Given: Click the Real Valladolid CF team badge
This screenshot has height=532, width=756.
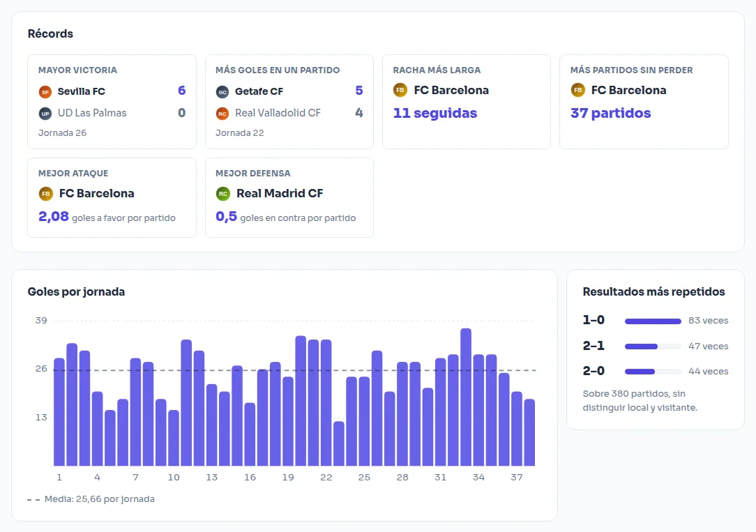Looking at the screenshot, I should tap(222, 114).
